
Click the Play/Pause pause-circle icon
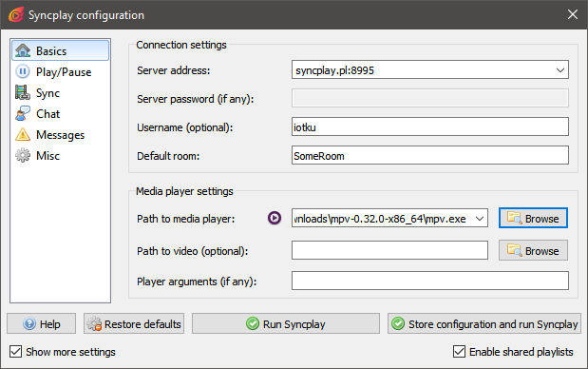(23, 71)
